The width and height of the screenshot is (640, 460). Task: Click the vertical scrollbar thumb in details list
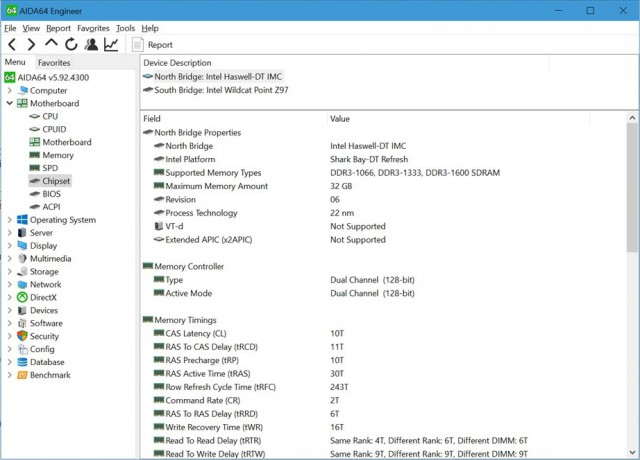(x=632, y=188)
